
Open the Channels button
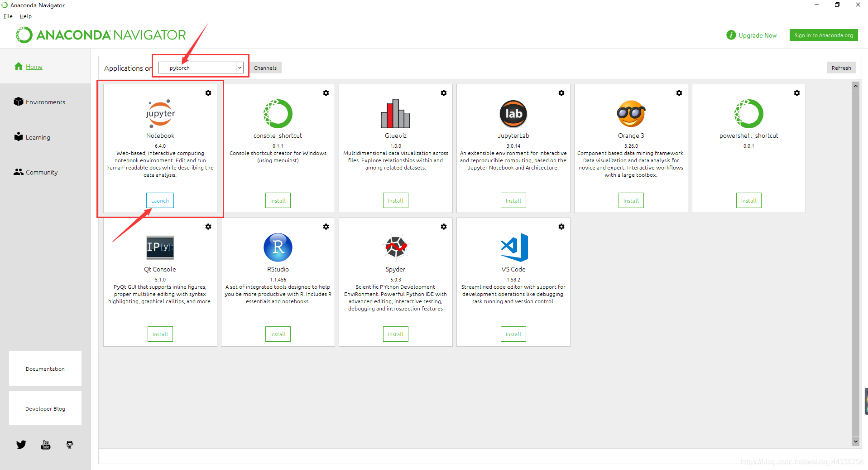(265, 68)
